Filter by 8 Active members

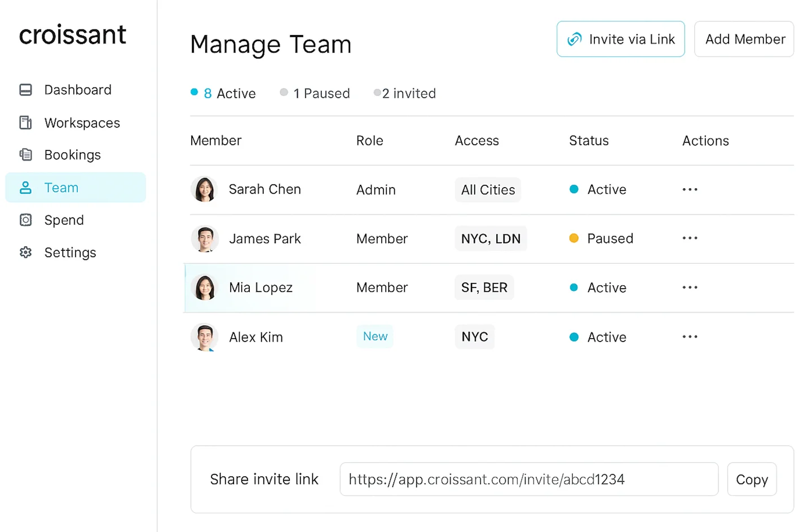(x=223, y=93)
